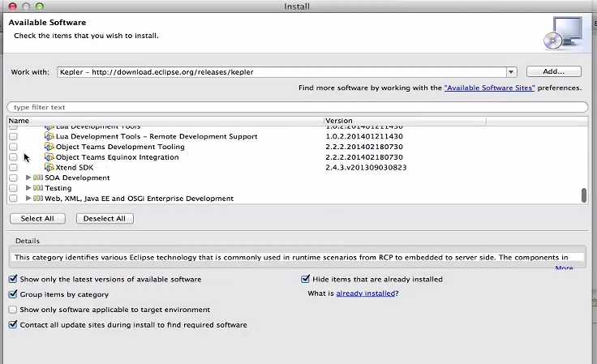597x364 pixels.
Task: Select SOA Development category label
Action: (x=77, y=178)
